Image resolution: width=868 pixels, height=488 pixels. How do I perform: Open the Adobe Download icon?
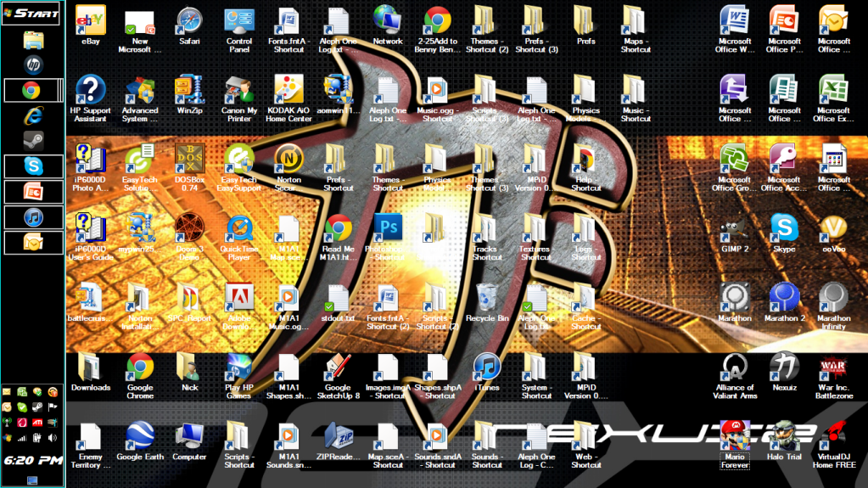(x=239, y=306)
